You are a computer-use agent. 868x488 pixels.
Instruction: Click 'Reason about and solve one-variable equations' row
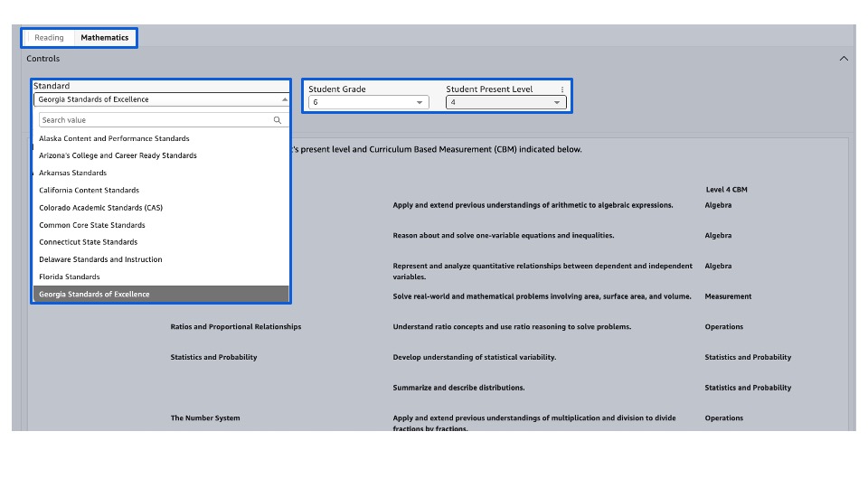(504, 236)
